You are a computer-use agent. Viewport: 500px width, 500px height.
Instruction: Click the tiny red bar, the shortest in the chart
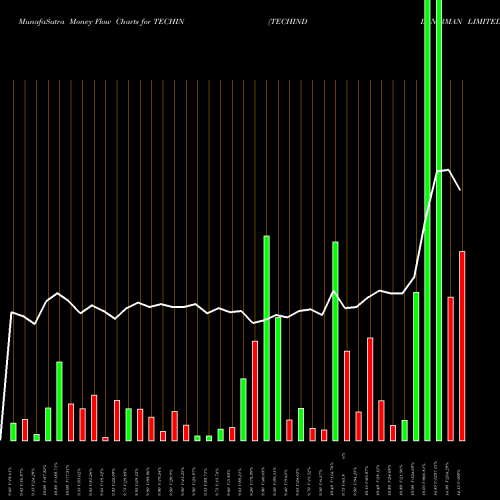[x=105, y=439]
